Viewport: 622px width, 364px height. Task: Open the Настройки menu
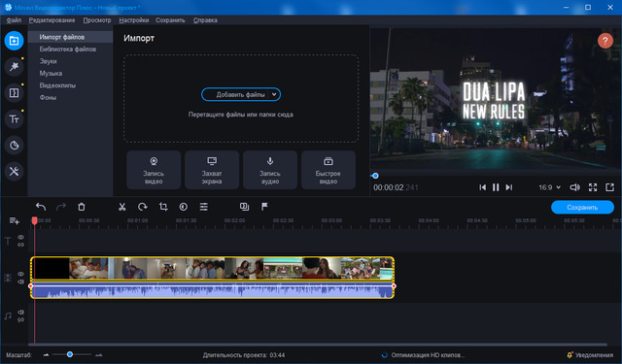click(x=134, y=20)
